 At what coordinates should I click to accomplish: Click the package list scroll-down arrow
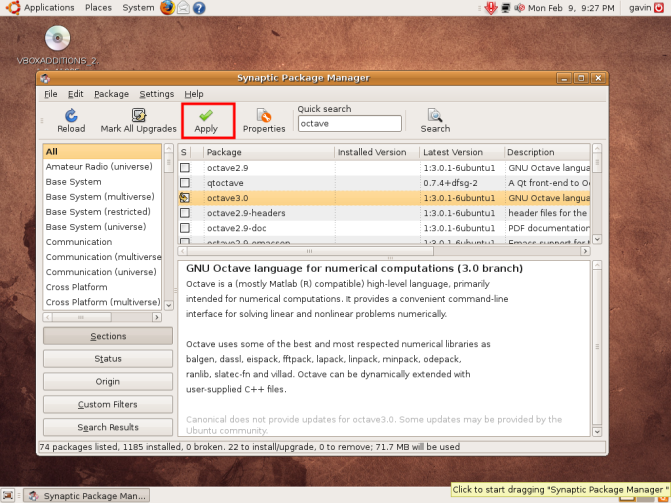[x=597, y=239]
